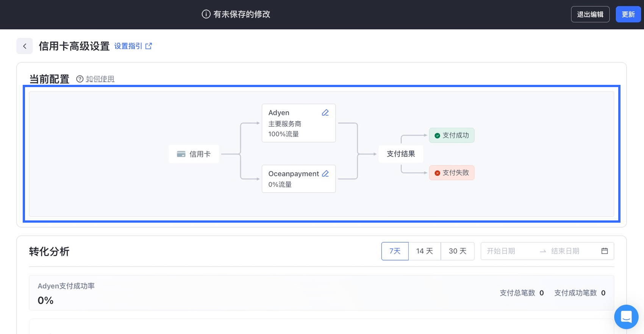
Task: Switch to the 14 天 range tab
Action: tap(425, 251)
